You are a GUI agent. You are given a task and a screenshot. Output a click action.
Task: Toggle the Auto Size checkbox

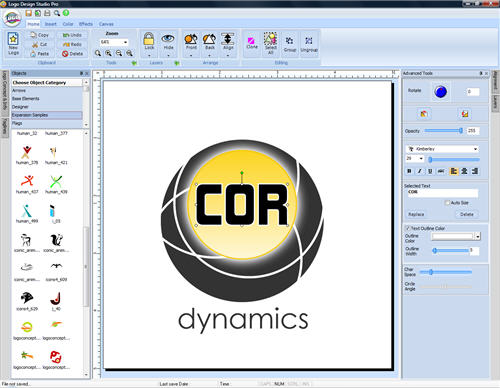[x=447, y=203]
